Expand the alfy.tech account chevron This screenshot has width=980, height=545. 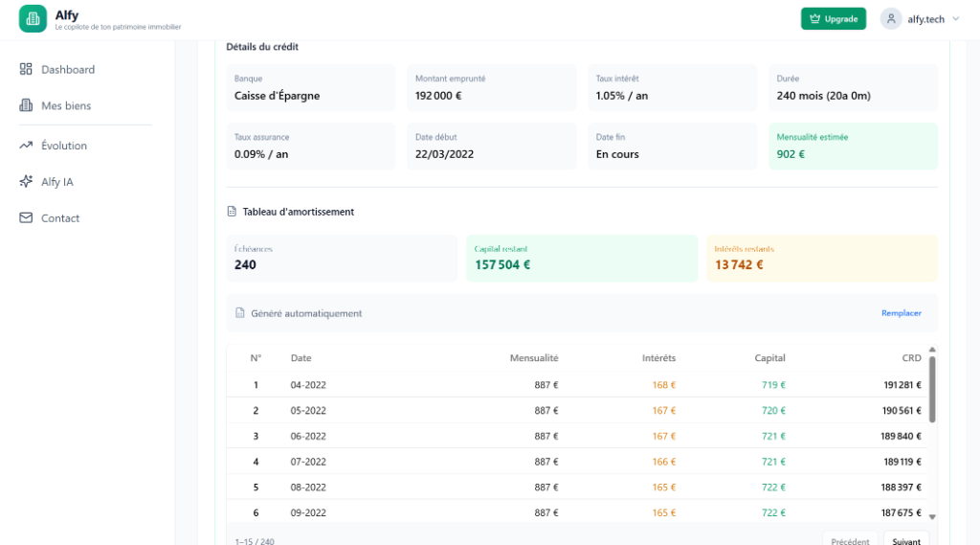tap(956, 19)
